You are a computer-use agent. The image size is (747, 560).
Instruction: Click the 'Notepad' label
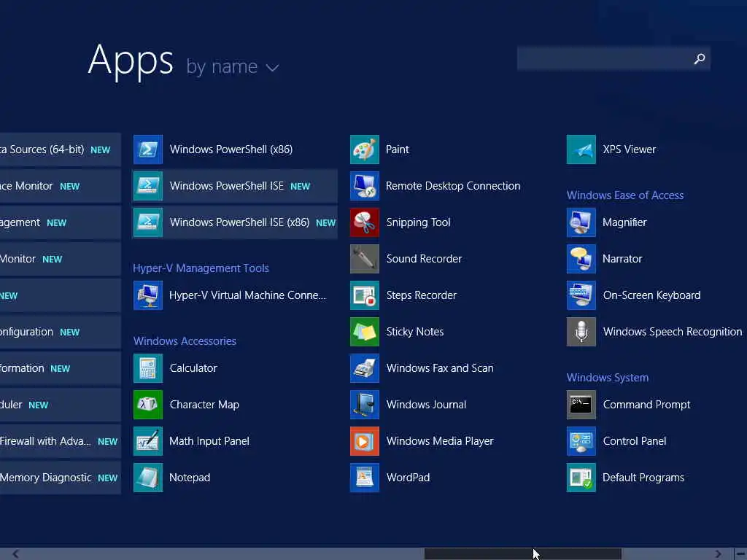[x=190, y=478]
